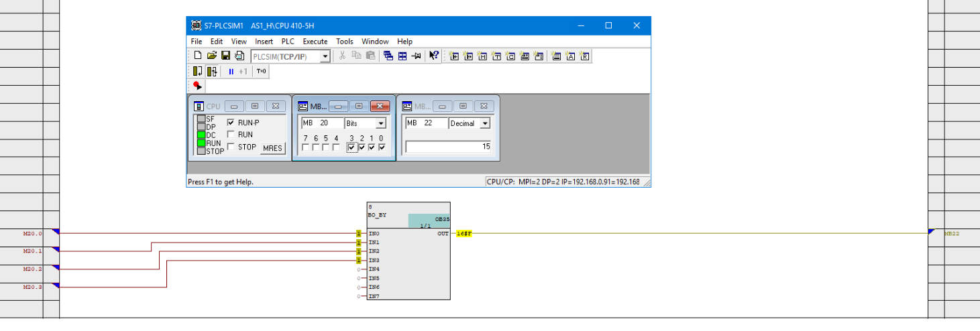Screen dimensions: 980x331
Task: Open the PLC menu
Action: tap(288, 42)
